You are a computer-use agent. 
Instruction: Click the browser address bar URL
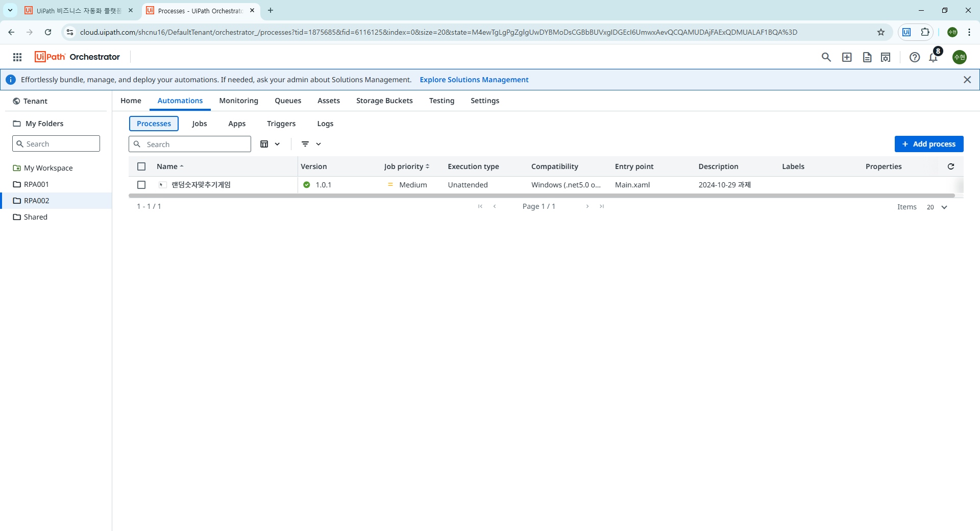pos(438,32)
